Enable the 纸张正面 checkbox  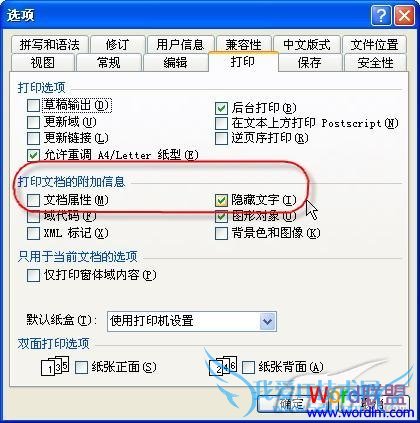click(81, 367)
